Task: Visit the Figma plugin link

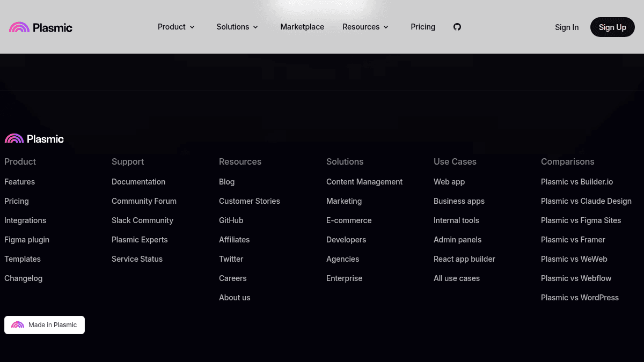Action: (27, 240)
